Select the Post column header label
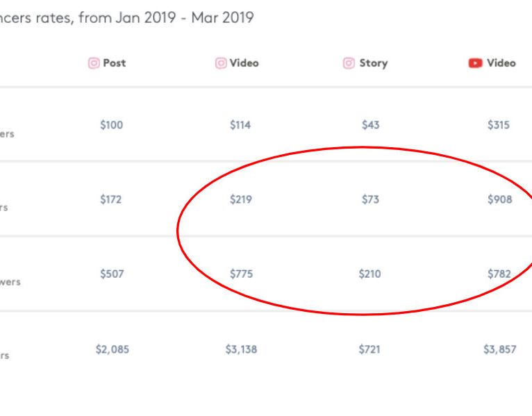532x416 pixels. click(x=115, y=63)
